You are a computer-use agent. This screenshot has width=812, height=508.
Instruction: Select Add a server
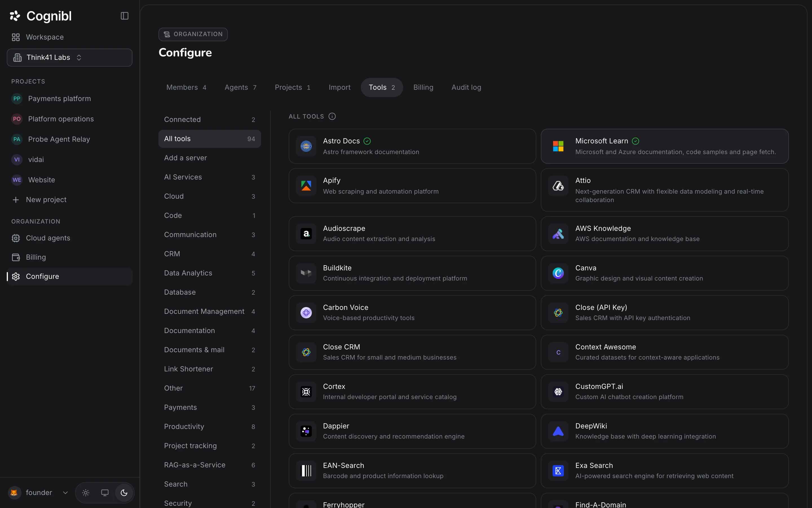tap(209, 158)
